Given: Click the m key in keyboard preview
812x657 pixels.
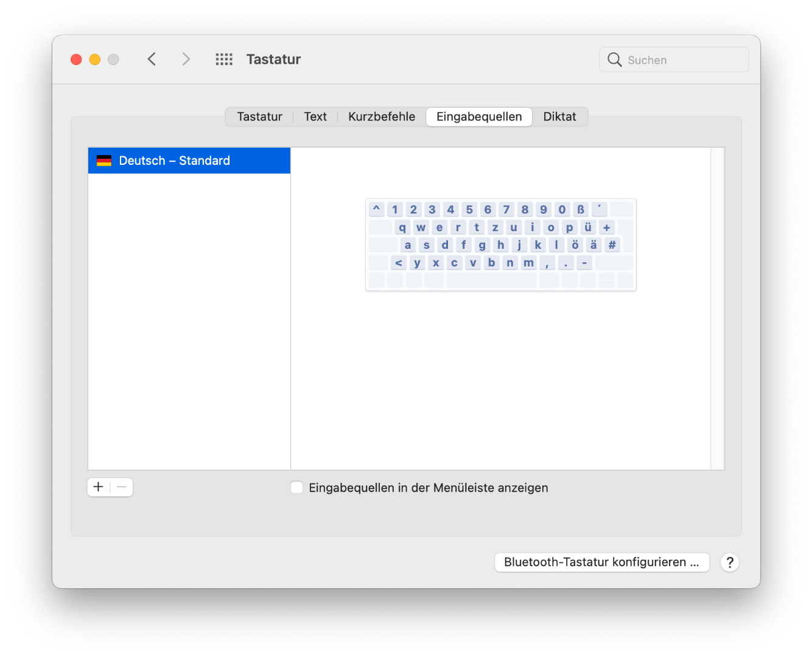Looking at the screenshot, I should tap(529, 263).
